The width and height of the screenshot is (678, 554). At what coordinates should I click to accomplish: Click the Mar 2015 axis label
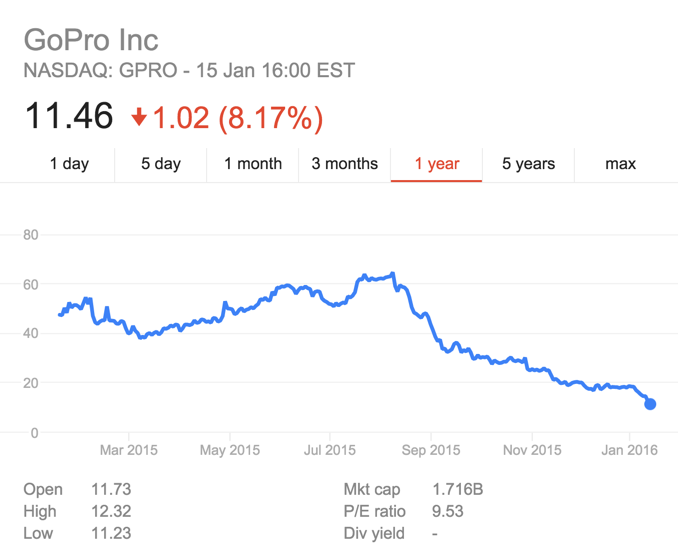129,450
